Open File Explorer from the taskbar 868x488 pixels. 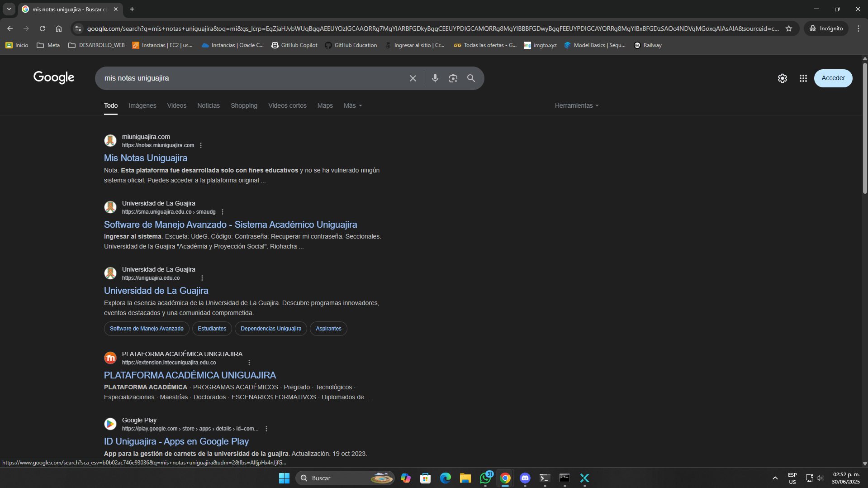coord(465,478)
